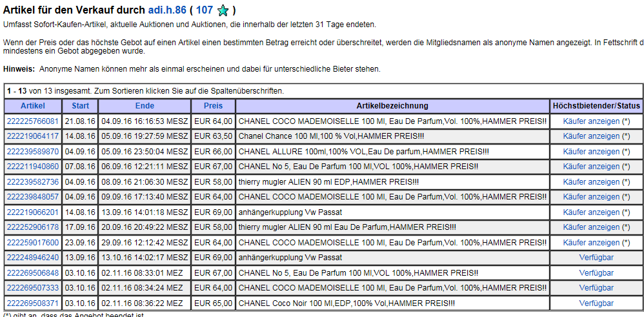644x317 pixels.
Task: Select start date 21.08.16 cell
Action: coord(80,121)
